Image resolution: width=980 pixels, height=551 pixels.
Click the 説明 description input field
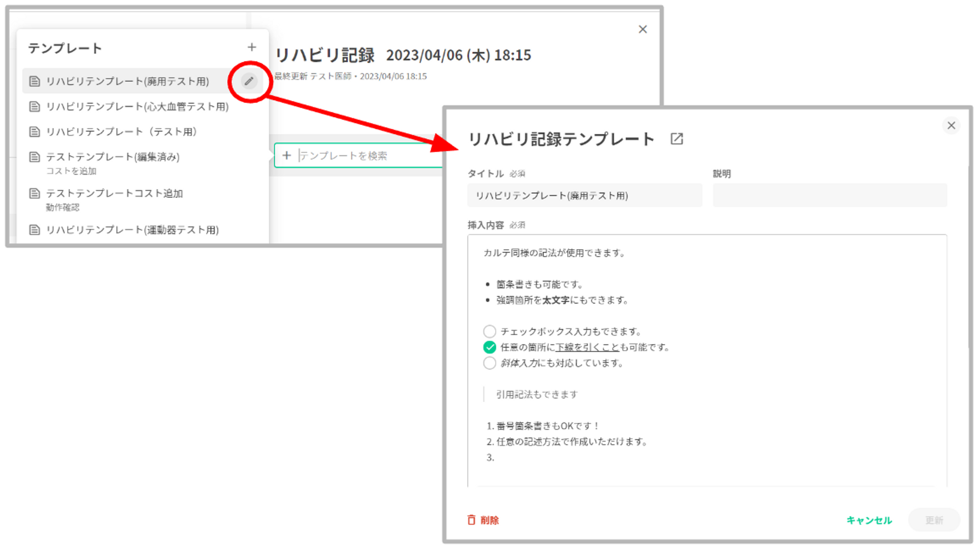830,195
